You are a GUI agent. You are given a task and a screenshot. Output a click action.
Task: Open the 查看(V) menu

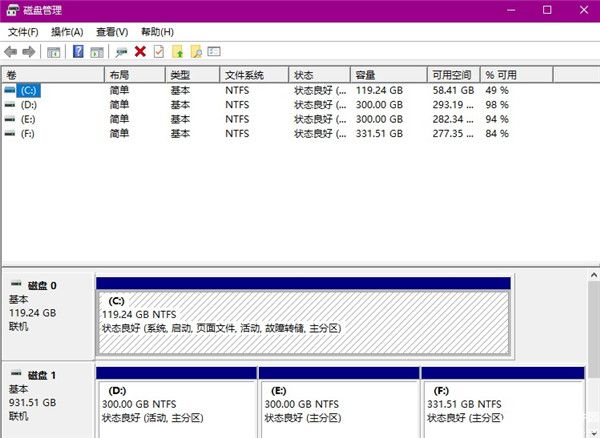tap(112, 32)
